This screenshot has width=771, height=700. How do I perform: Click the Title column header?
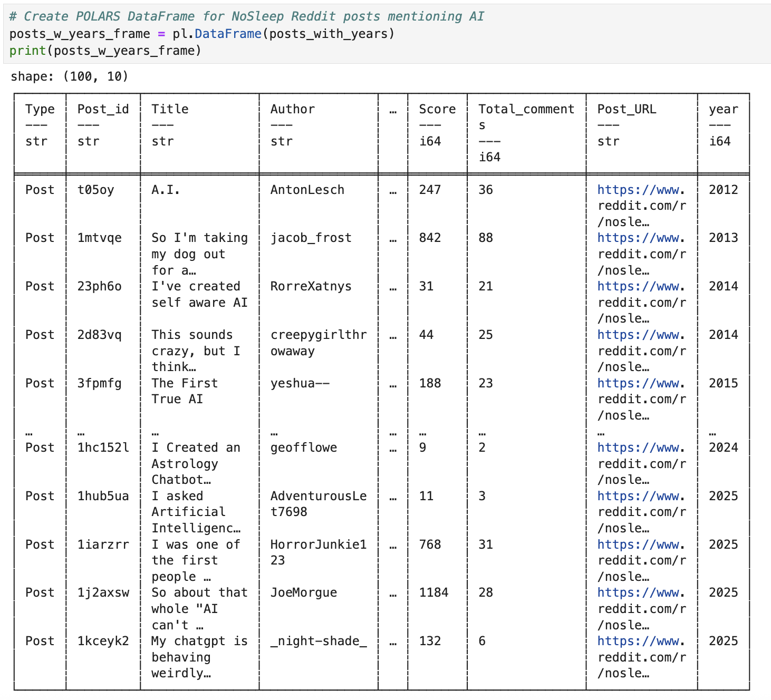pos(170,109)
